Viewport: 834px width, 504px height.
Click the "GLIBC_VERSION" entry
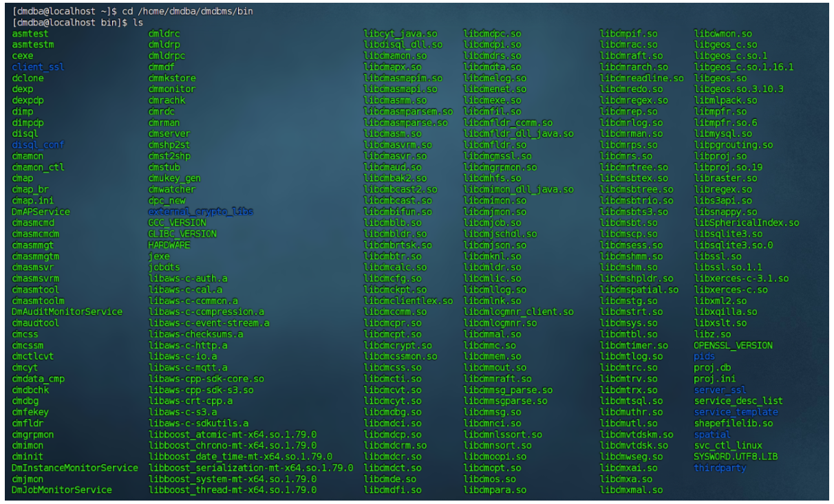(182, 234)
